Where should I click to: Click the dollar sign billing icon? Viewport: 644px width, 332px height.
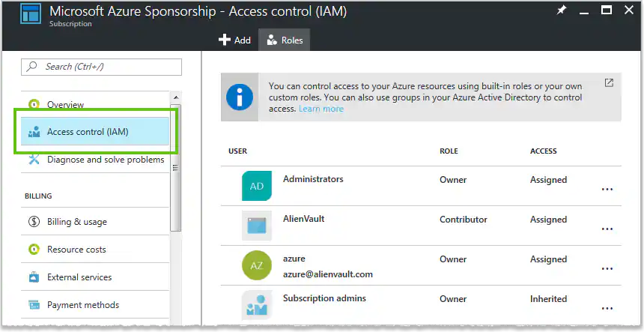(x=34, y=222)
